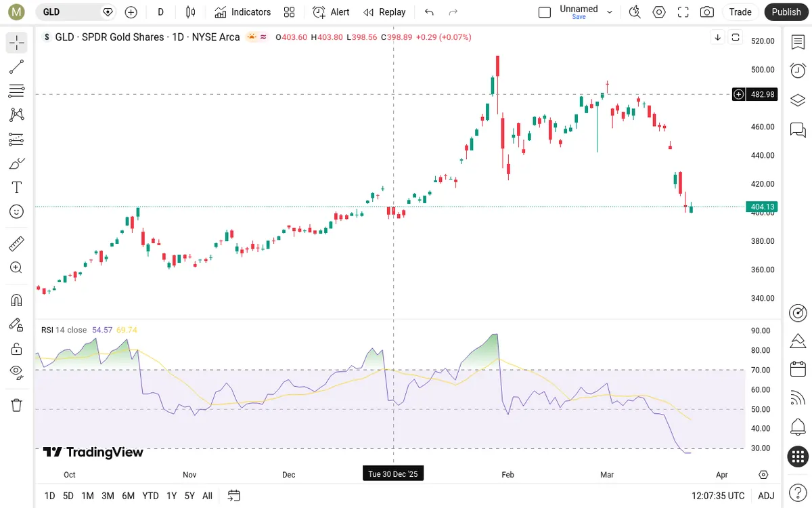The width and height of the screenshot is (812, 508).
Task: Create a new Alert
Action: coord(331,12)
